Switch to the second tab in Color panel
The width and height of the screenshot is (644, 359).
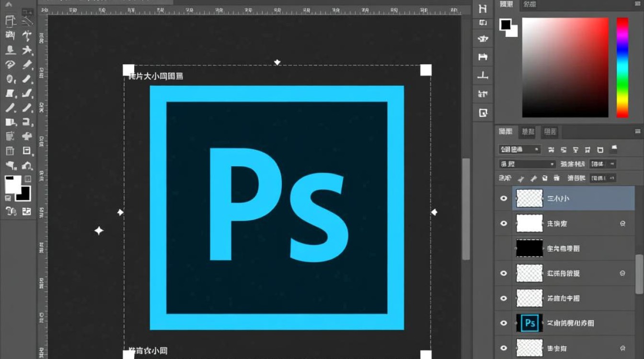529,4
